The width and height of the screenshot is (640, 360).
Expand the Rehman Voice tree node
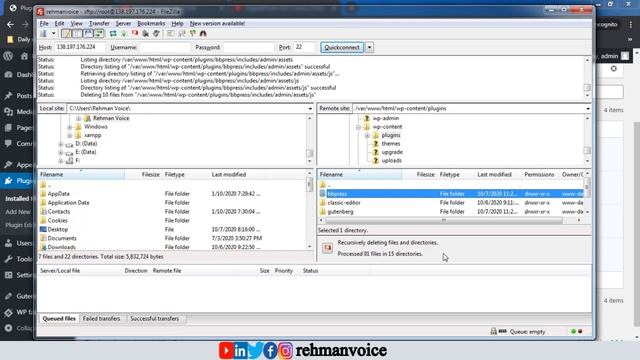click(x=78, y=118)
